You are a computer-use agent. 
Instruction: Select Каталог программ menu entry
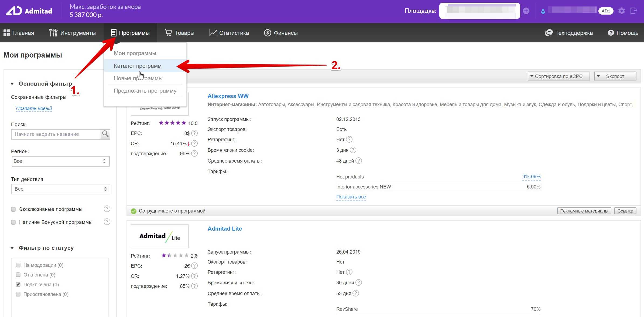point(145,66)
